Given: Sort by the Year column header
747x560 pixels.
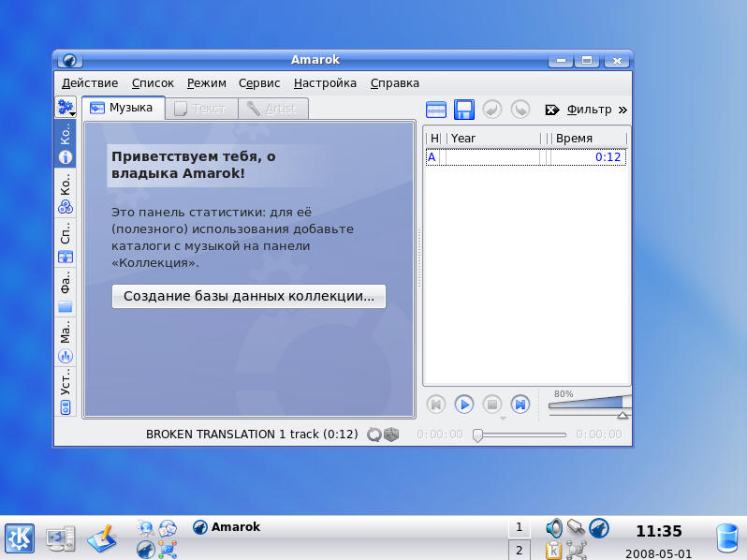Looking at the screenshot, I should coord(493,139).
